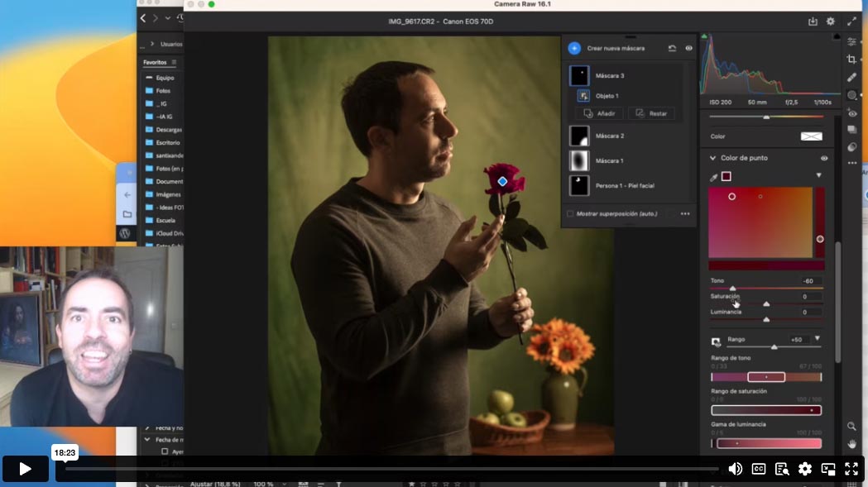Image resolution: width=868 pixels, height=487 pixels.
Task: Go back in Finder window
Action: [x=143, y=18]
